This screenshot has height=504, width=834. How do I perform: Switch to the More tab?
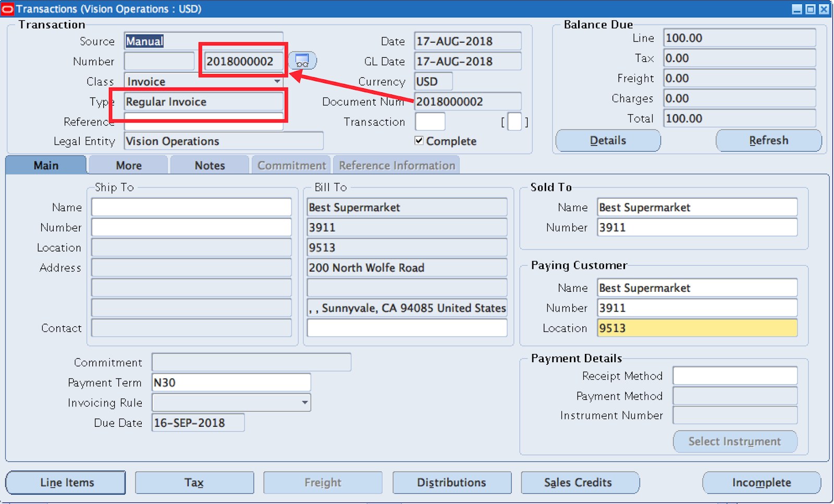pos(128,165)
